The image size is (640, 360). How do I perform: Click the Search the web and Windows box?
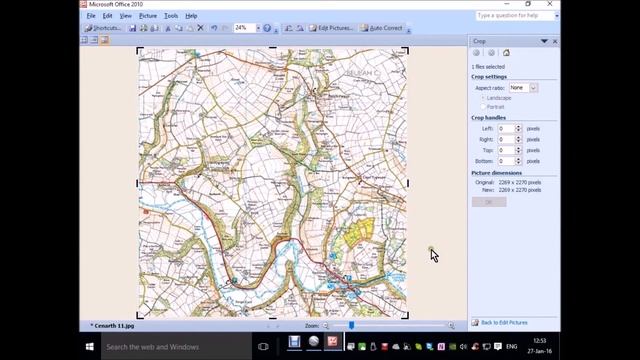pos(176,347)
